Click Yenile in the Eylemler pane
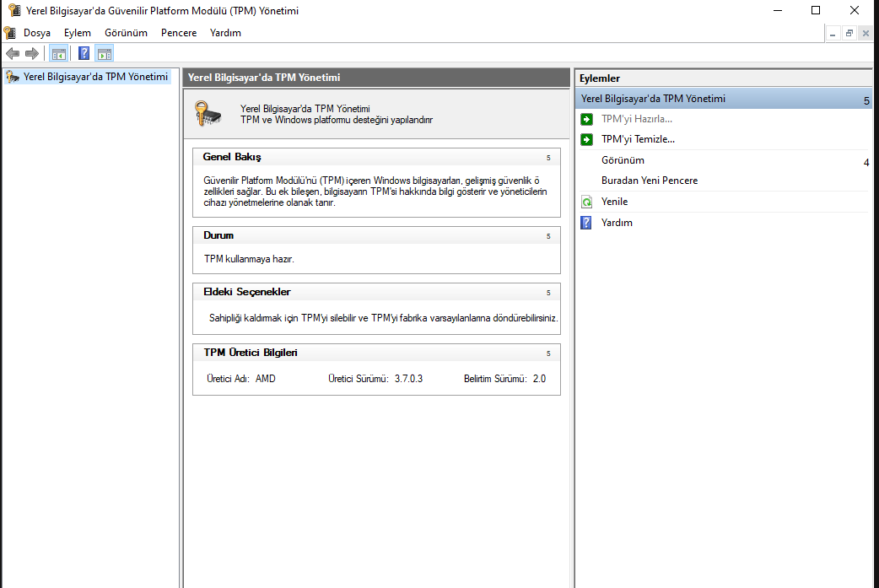This screenshot has height=588, width=879. pyautogui.click(x=614, y=202)
